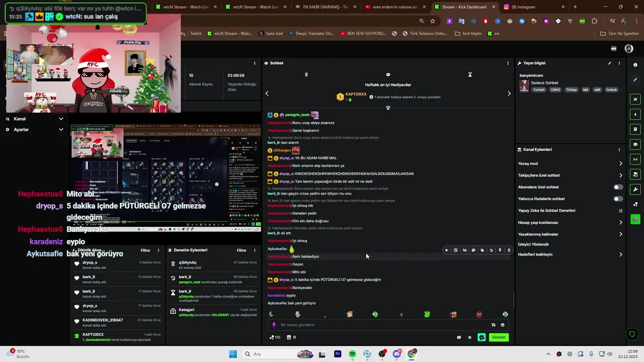Open Filtre in Denetim Eylemleri panel

(242, 250)
